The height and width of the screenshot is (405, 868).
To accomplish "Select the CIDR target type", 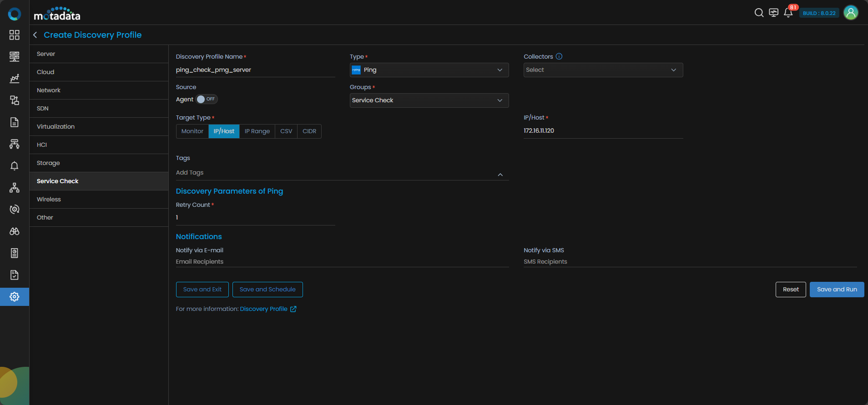I will point(309,131).
